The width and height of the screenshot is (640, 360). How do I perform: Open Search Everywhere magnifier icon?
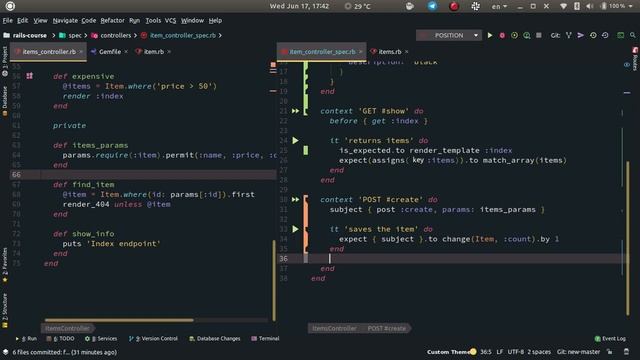tap(633, 36)
